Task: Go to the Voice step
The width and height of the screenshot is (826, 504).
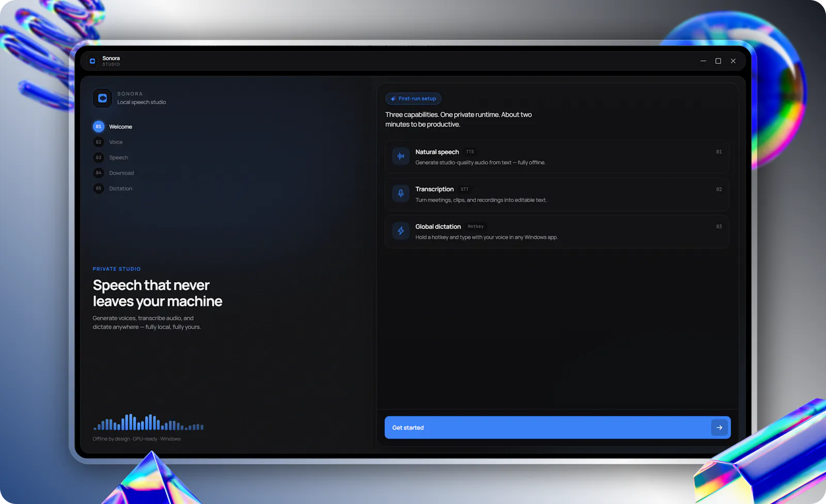Action: [108, 142]
